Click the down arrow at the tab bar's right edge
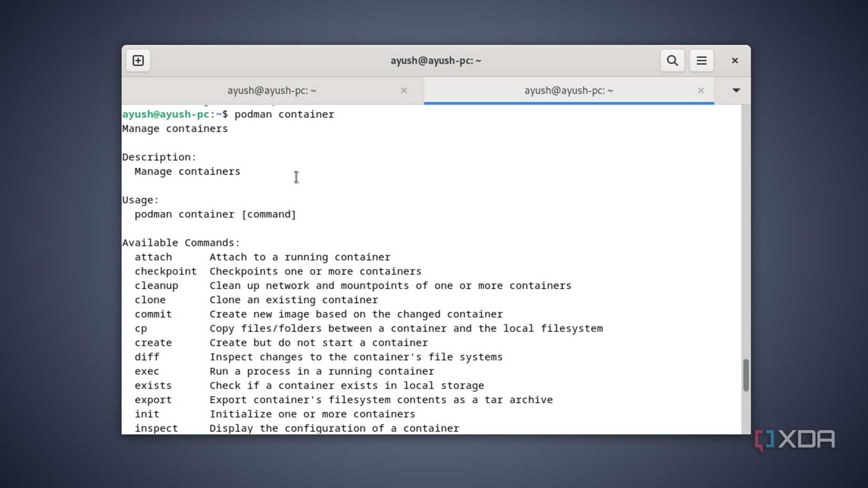868x488 pixels. coord(735,90)
